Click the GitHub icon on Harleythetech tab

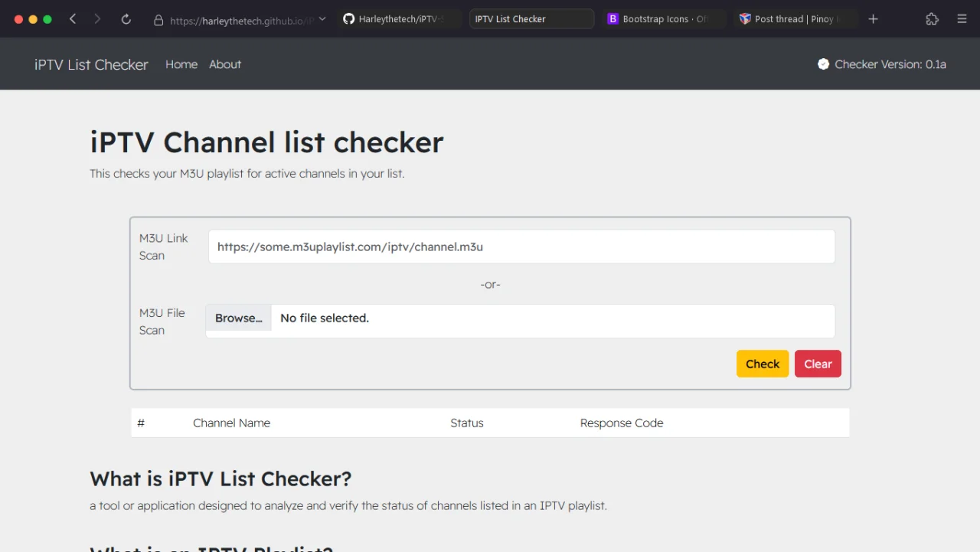[348, 19]
